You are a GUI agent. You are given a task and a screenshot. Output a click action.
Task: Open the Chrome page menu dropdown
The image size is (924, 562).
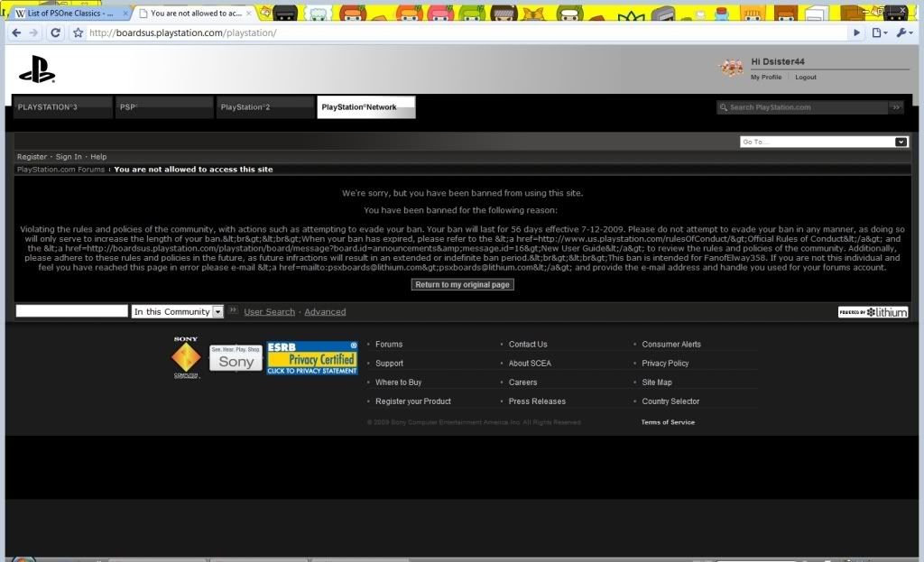pyautogui.click(x=880, y=32)
